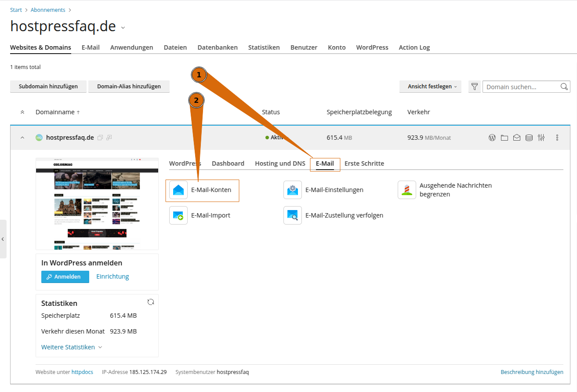Open the httpdocs link
The height and width of the screenshot is (392, 577).
pos(82,372)
